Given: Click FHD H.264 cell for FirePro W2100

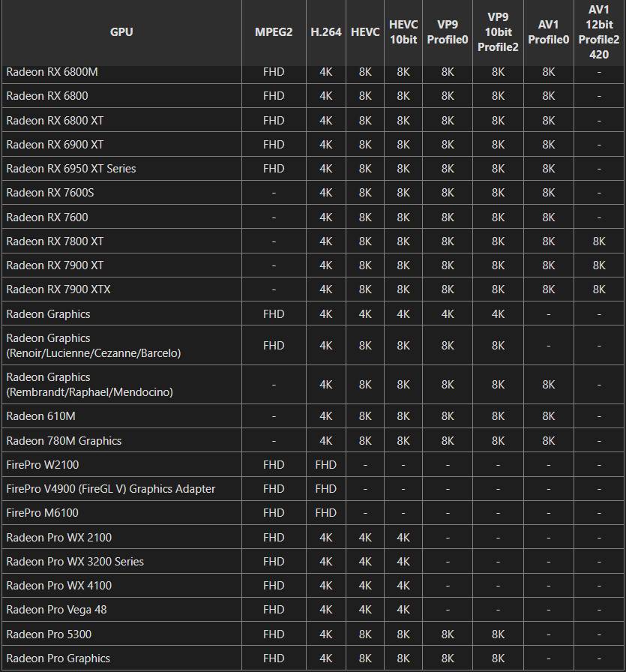Looking at the screenshot, I should click(325, 464).
